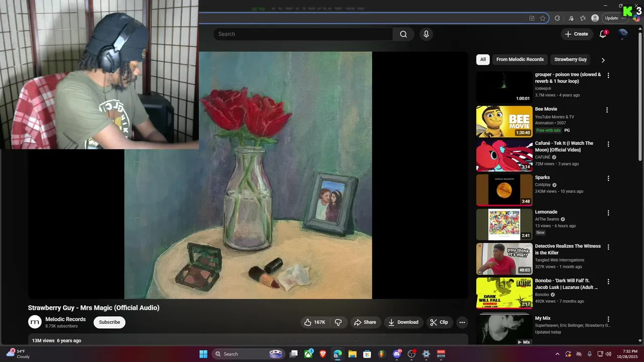
Task: Open YouTube notifications bell
Action: [603, 34]
